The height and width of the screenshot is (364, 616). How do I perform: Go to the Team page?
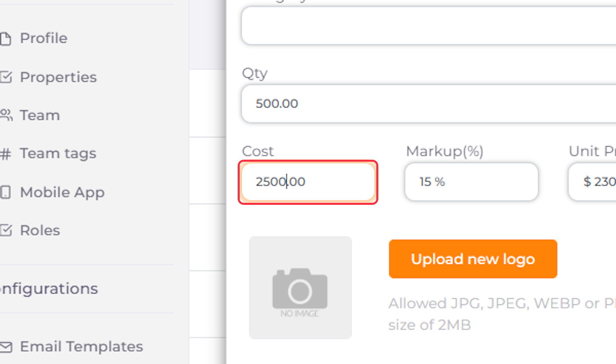[x=40, y=115]
